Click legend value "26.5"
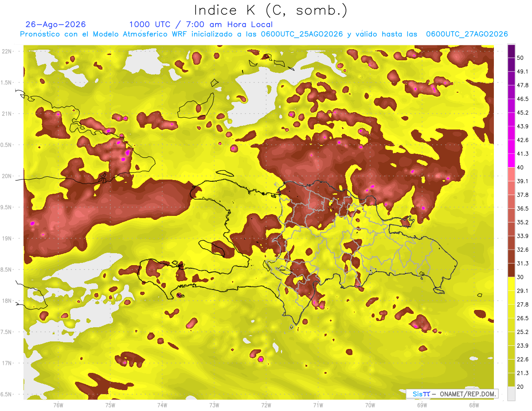Image resolution: width=532 pixels, height=411 pixels. click(x=523, y=318)
